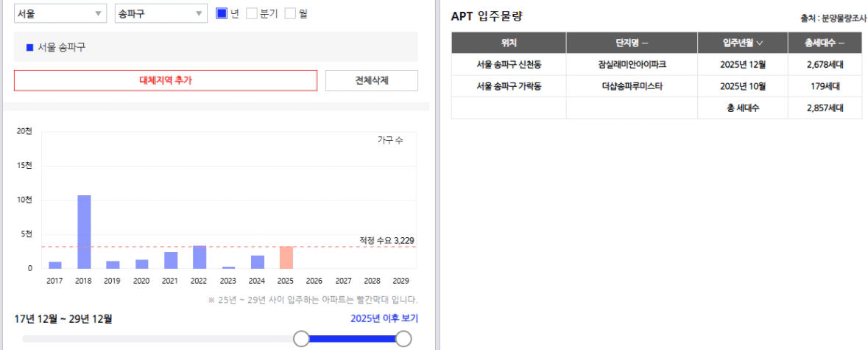868x350 pixels.
Task: Sort table by 입주년월 column chevron
Action: [x=760, y=43]
